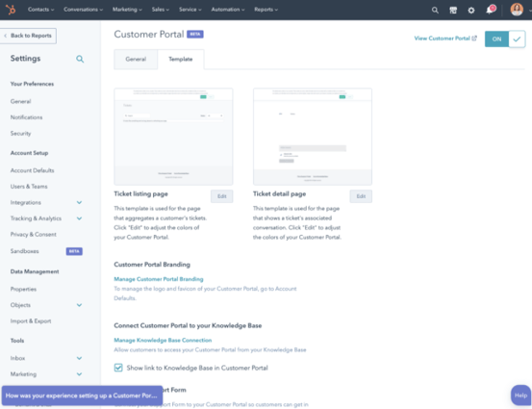Click the BETA badge beside Sandboxes
Viewport: 532px width, 409px height.
[74, 251]
